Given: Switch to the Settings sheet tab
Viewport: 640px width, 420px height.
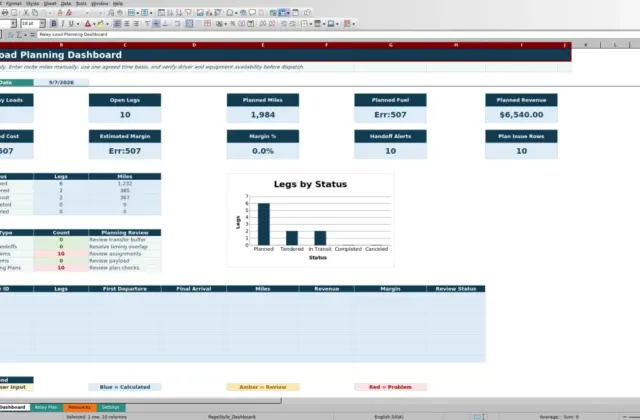Looking at the screenshot, I should pos(111,407).
